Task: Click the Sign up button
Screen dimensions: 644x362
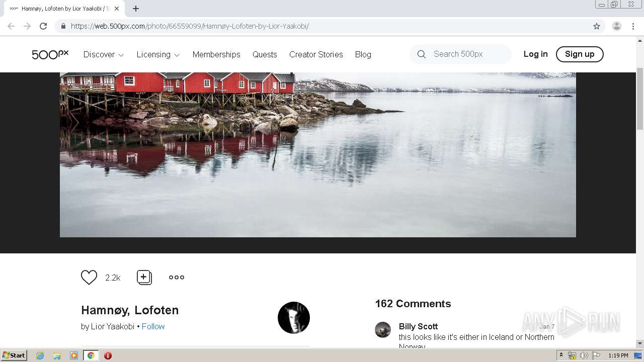Action: click(x=580, y=54)
